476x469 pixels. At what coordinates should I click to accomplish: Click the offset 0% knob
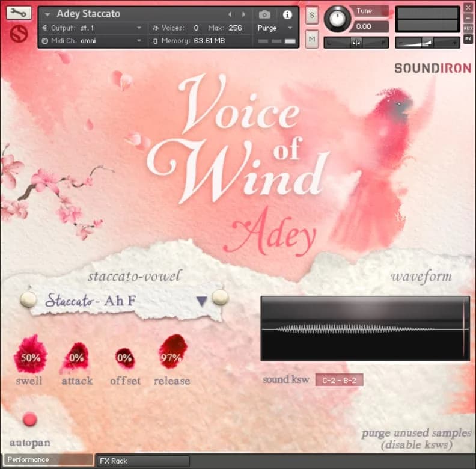(x=124, y=358)
